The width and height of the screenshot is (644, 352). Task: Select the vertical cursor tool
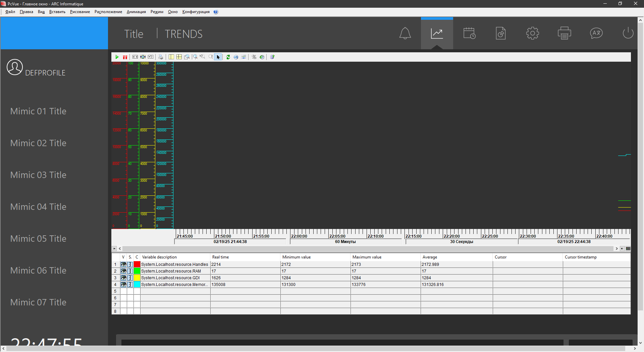[x=171, y=57]
